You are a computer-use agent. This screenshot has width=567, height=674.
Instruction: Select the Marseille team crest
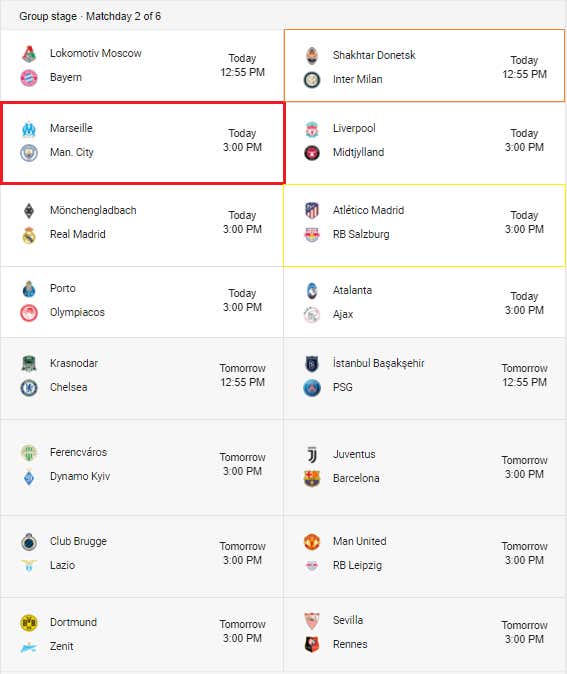pos(29,129)
